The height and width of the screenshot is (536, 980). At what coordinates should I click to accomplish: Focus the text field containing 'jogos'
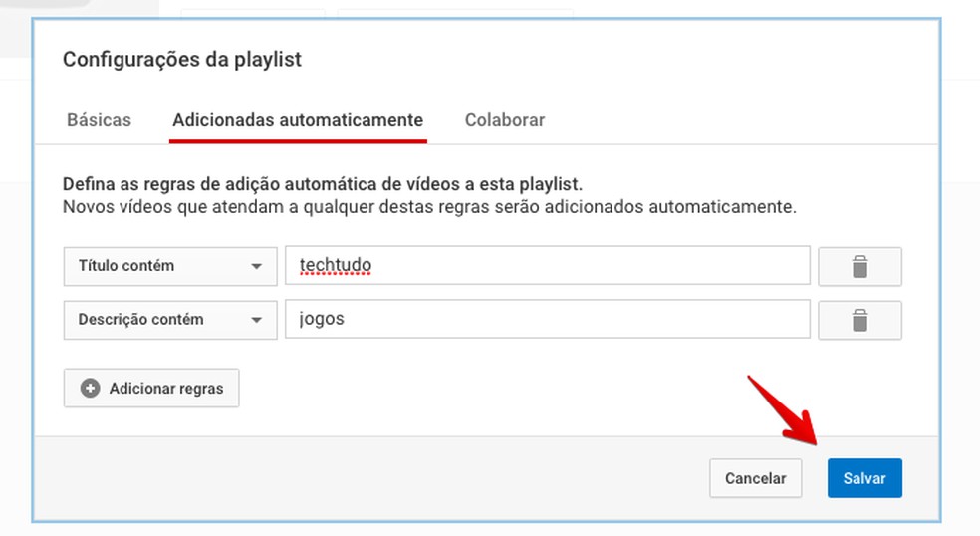pyautogui.click(x=548, y=319)
